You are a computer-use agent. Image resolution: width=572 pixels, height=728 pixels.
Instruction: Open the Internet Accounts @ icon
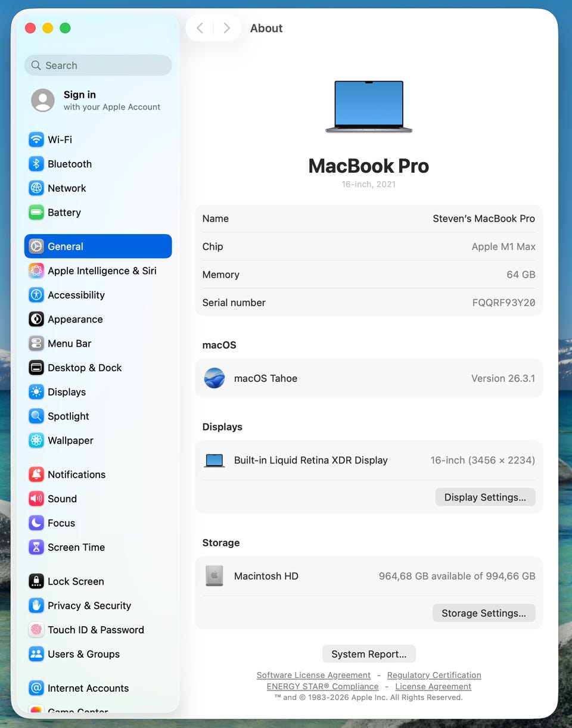[36, 688]
